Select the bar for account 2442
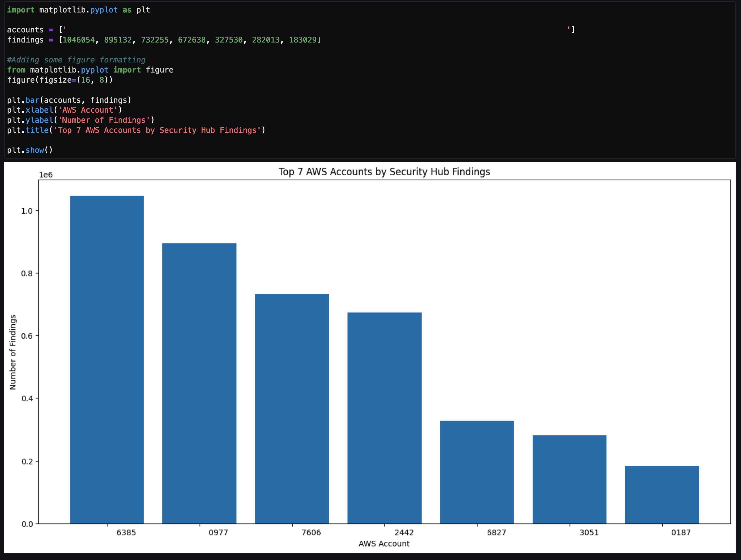 coord(385,419)
